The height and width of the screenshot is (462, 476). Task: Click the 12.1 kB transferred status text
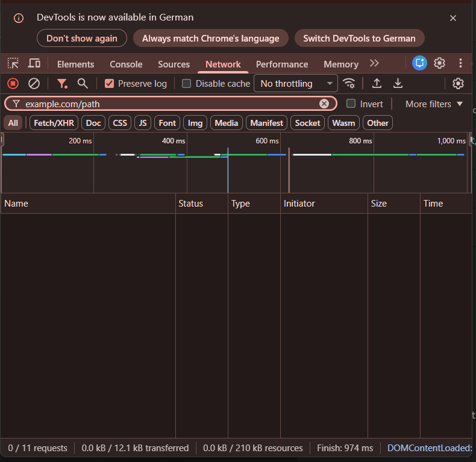(x=135, y=448)
